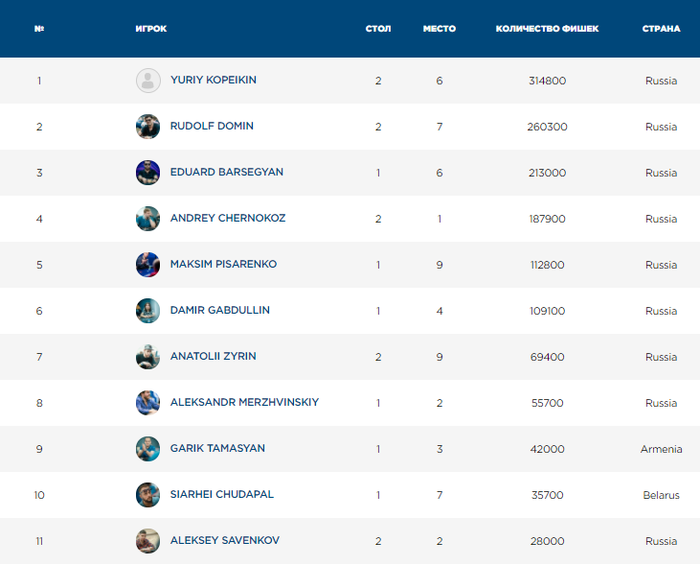
Task: Open Rudolf Domin's avatar photo
Action: [148, 126]
